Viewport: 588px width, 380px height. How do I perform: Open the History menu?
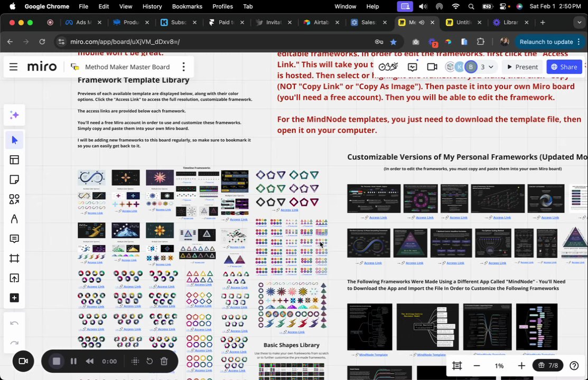[x=152, y=6]
